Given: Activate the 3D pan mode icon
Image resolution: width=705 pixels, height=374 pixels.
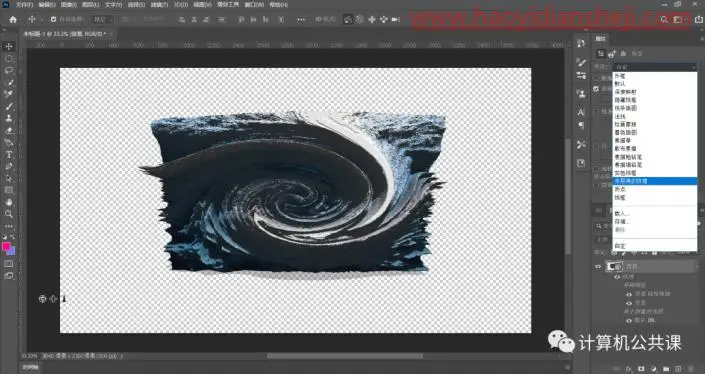Looking at the screenshot, I should point(371,19).
